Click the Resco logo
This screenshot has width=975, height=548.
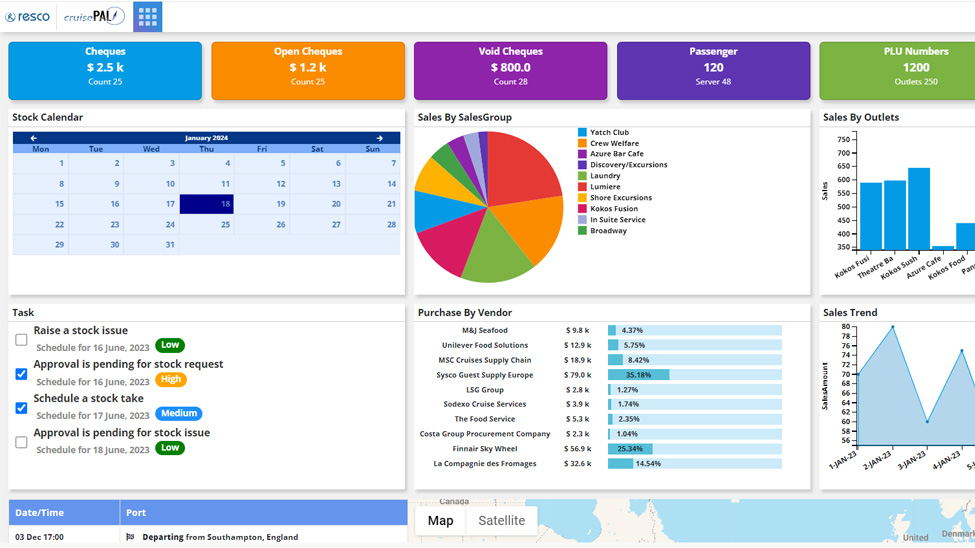(28, 17)
